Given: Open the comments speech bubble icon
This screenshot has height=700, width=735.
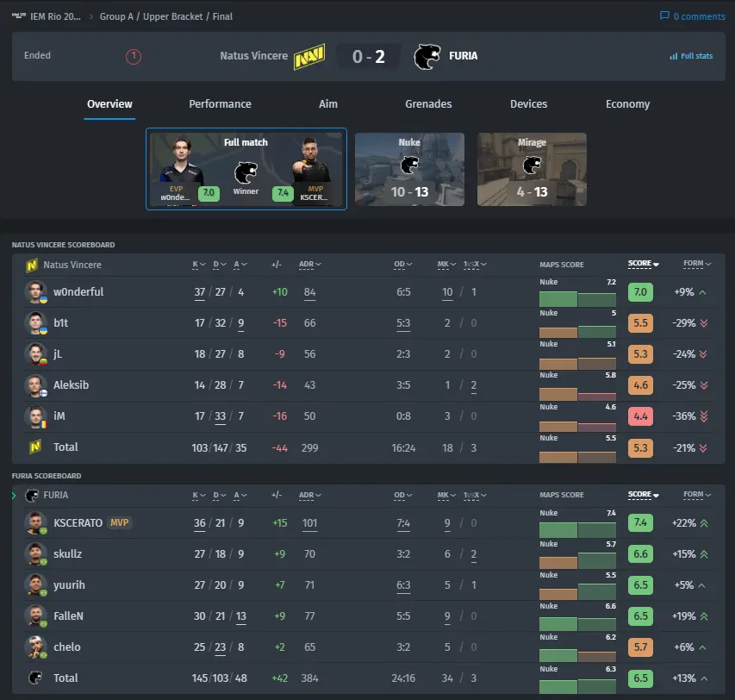Looking at the screenshot, I should 664,16.
